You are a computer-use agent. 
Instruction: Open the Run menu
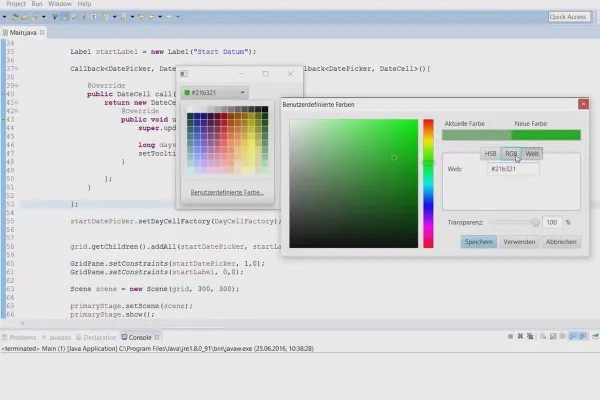(x=37, y=4)
